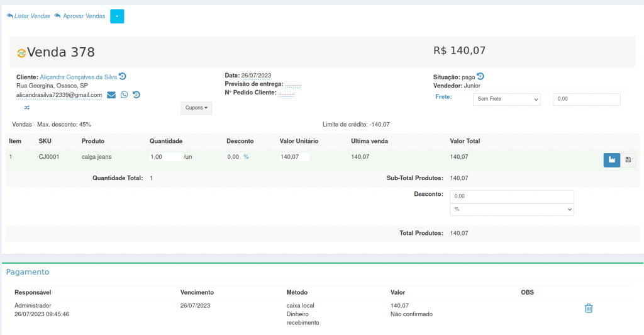The width and height of the screenshot is (644, 335).
Task: Click the shuffle arrows icon below email
Action: 27,108
